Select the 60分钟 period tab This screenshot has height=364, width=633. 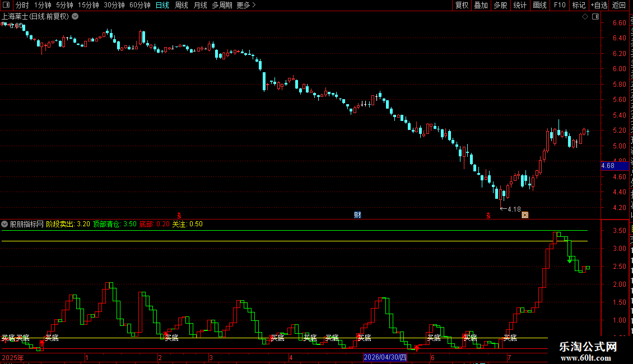click(139, 5)
